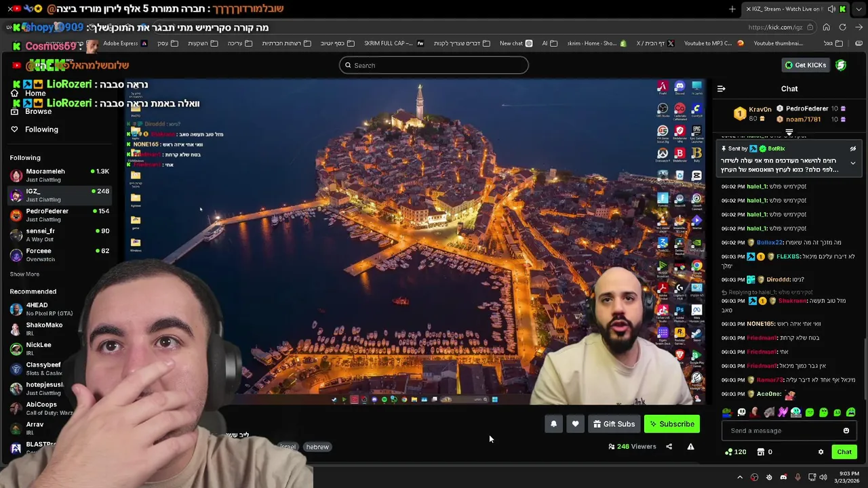Open system volume tray icon
The width and height of the screenshot is (868, 488).
coord(823,477)
